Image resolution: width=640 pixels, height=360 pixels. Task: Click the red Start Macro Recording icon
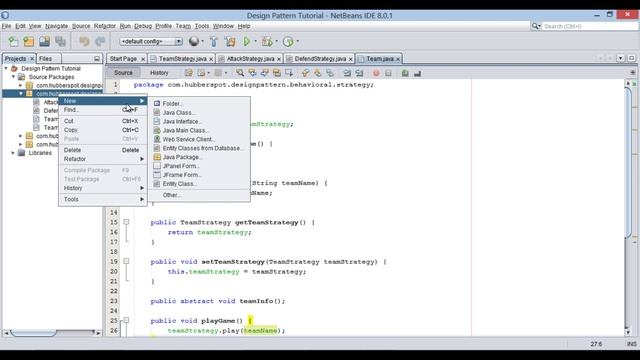click(376, 73)
